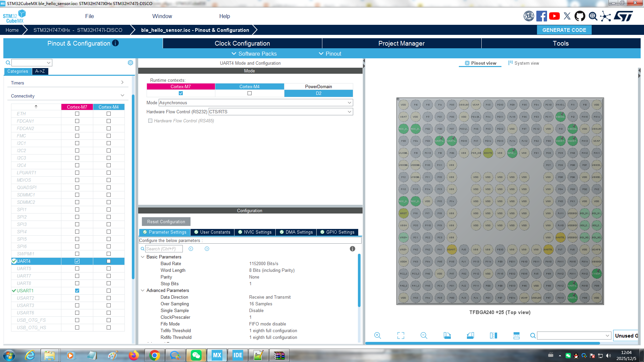Zoom out of the pinout view
This screenshot has height=362, width=644.
pos(424,336)
